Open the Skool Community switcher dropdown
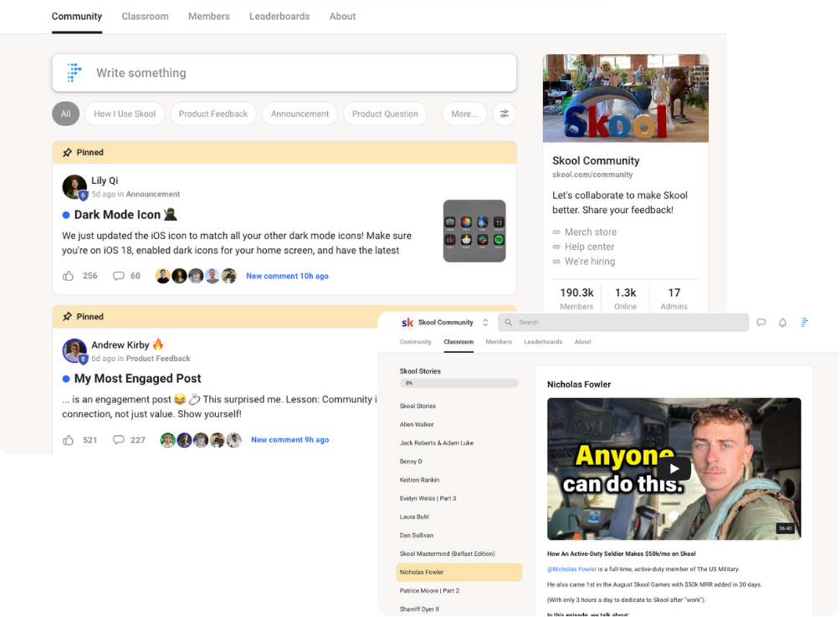Viewport: 840px width, 617px height. 485,322
